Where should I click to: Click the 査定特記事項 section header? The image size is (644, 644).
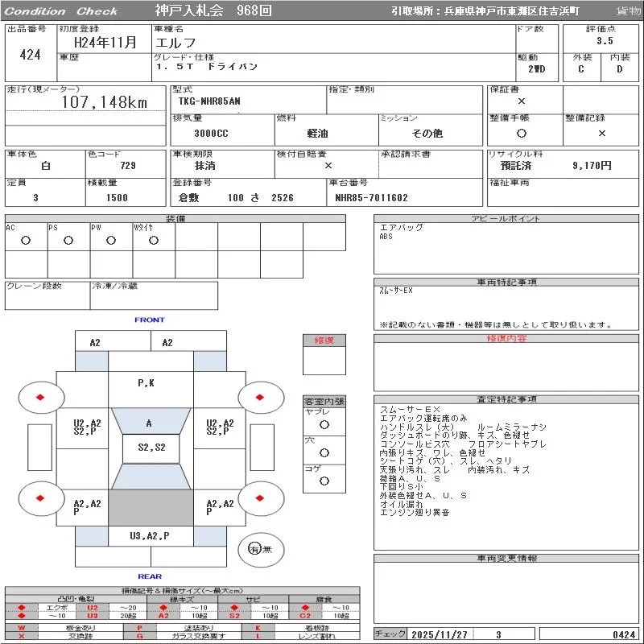tap(507, 399)
